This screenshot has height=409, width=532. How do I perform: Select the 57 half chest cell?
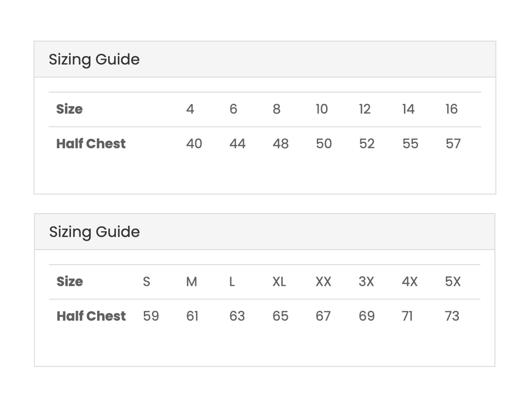click(453, 144)
